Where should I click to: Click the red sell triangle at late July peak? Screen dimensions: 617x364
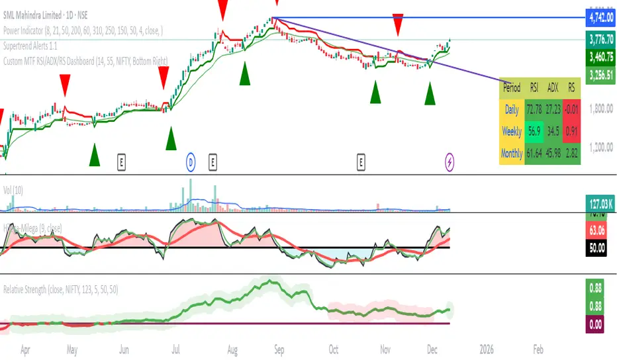click(x=222, y=10)
